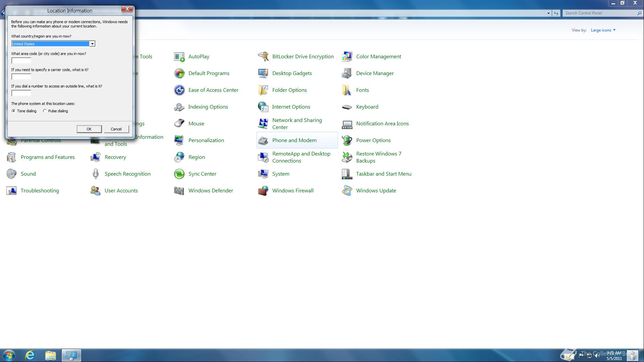Image resolution: width=644 pixels, height=362 pixels.
Task: Select the Tone dialing radio button
Action: coord(13,111)
